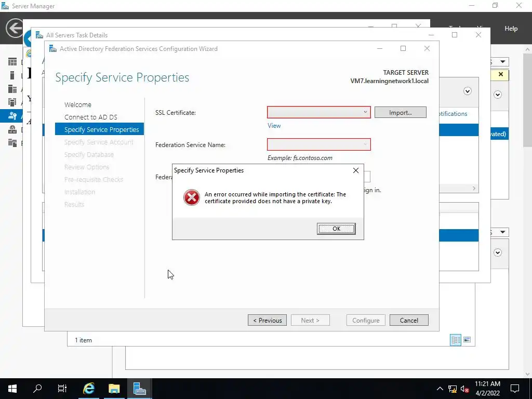Open the selected AD FS sidebar icon

tap(12, 116)
